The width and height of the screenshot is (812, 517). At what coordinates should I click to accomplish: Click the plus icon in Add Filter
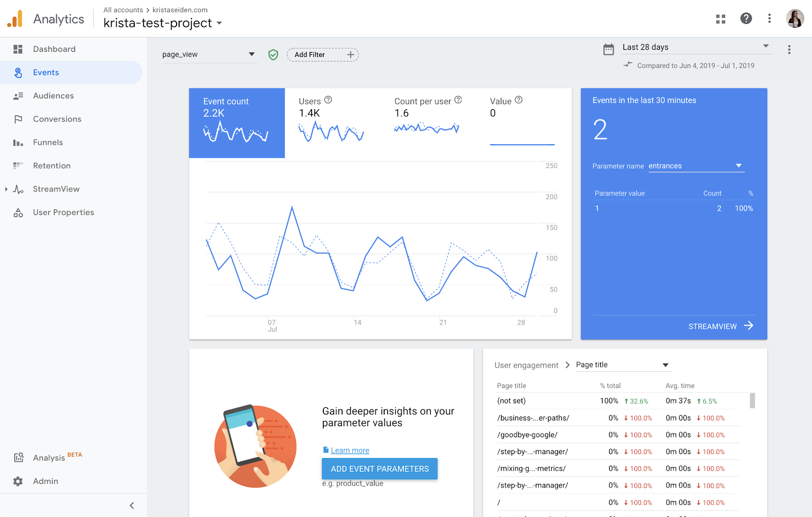click(350, 54)
